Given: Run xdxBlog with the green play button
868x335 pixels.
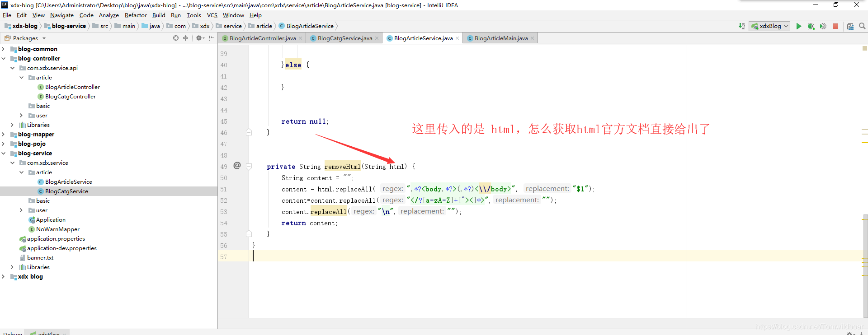Looking at the screenshot, I should click(x=799, y=26).
